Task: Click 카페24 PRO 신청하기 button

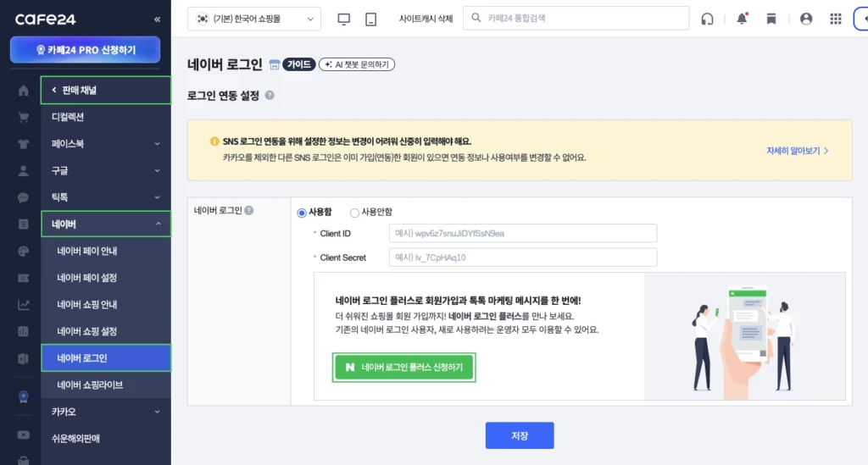Action: pos(86,50)
